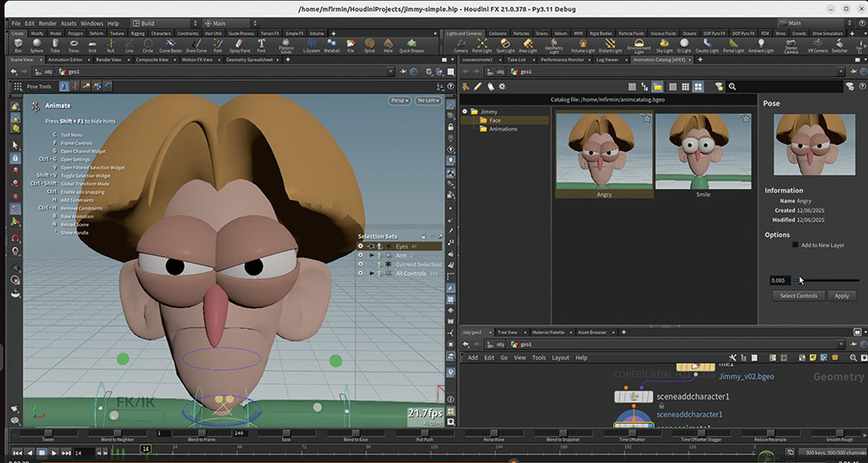Click the Torus shelf tool

[75, 45]
